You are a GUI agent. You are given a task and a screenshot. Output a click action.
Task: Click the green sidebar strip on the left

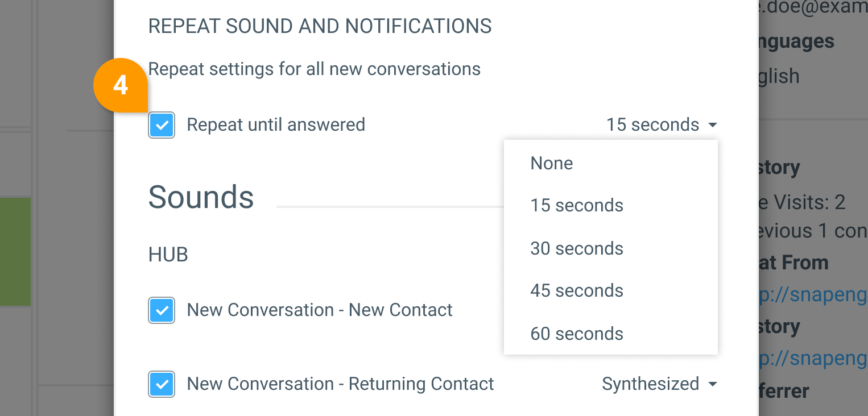point(15,251)
